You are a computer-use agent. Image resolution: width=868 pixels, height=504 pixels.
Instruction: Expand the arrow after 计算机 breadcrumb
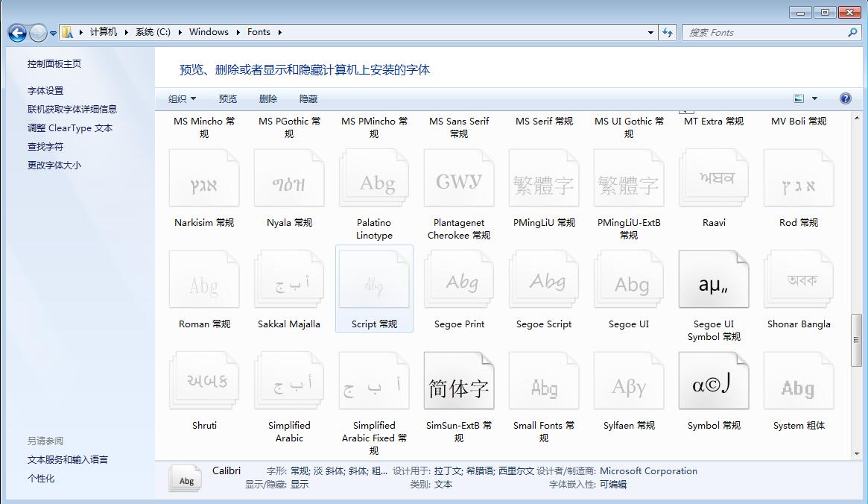pyautogui.click(x=126, y=32)
